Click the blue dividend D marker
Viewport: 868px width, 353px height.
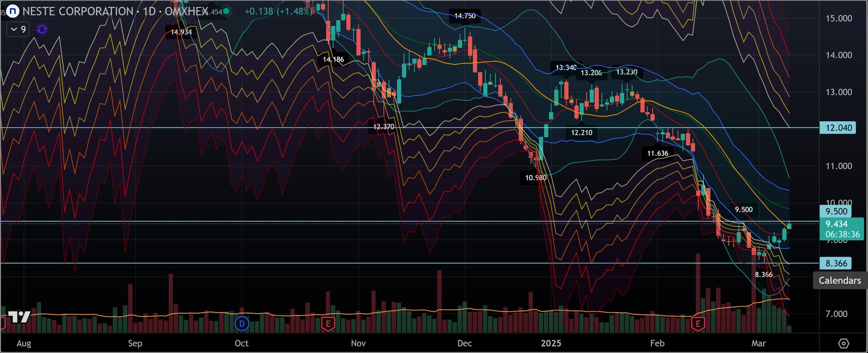[x=242, y=324]
